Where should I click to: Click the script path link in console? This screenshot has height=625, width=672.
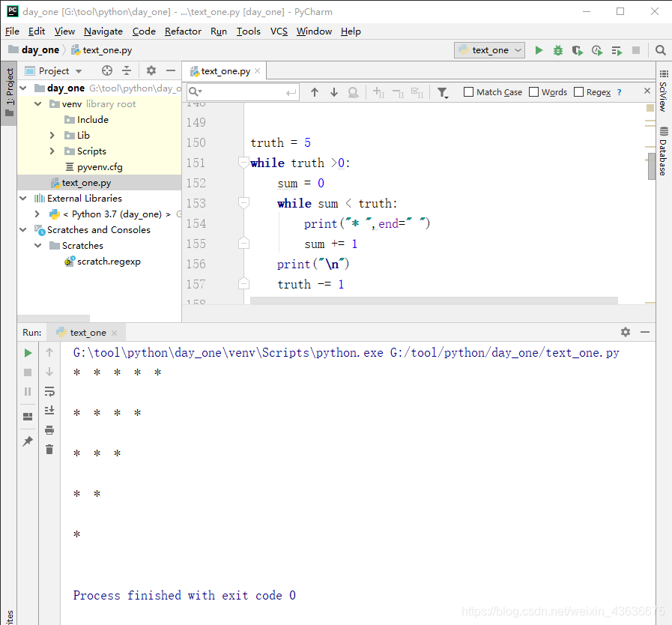coord(504,353)
